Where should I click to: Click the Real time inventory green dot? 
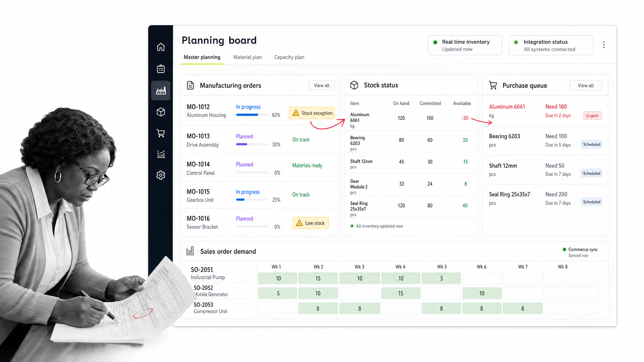[x=435, y=42]
